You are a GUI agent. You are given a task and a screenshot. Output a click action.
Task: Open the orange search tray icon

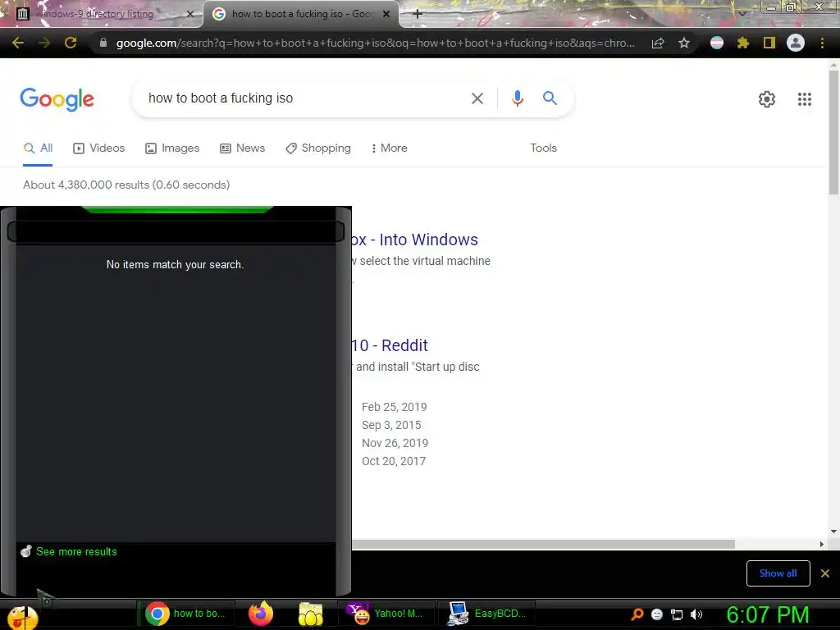(x=637, y=614)
